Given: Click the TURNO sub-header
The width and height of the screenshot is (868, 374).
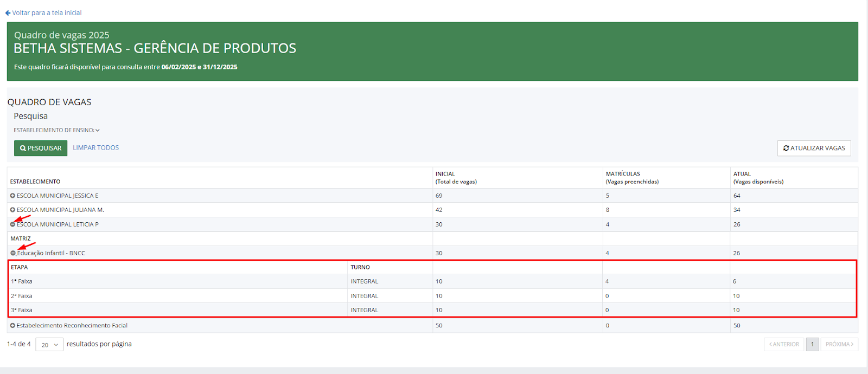Looking at the screenshot, I should 360,267.
